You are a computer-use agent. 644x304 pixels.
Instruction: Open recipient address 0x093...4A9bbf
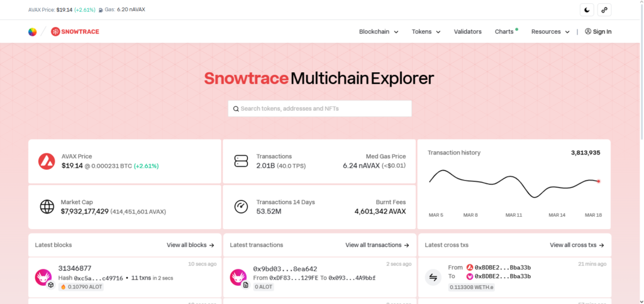(x=352, y=278)
